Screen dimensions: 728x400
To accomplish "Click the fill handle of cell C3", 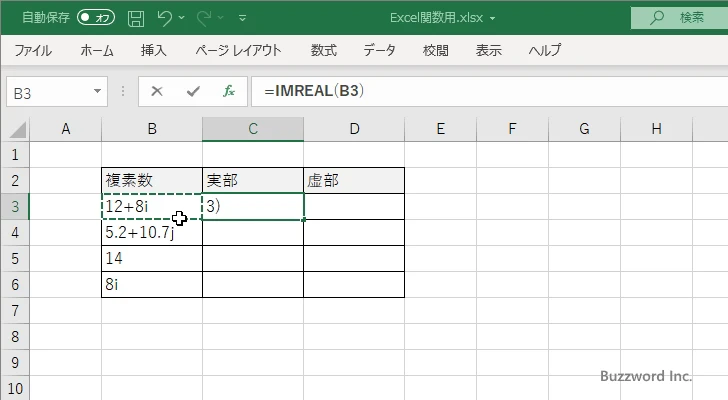I will (x=304, y=219).
